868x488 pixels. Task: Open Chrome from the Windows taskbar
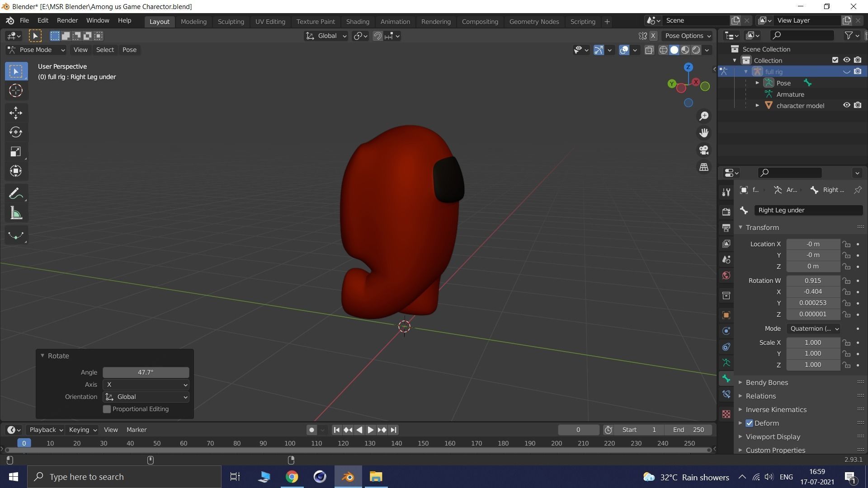(x=292, y=477)
